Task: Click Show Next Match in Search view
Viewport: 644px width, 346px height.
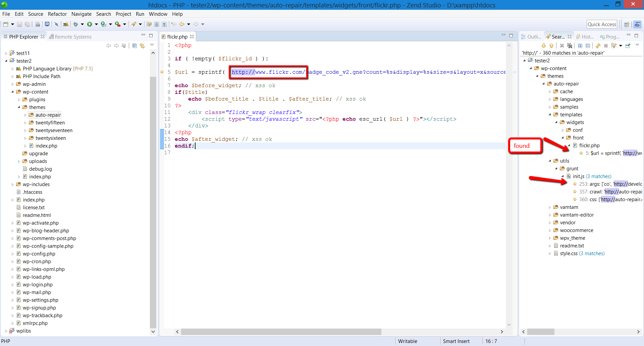Action: coord(543,46)
